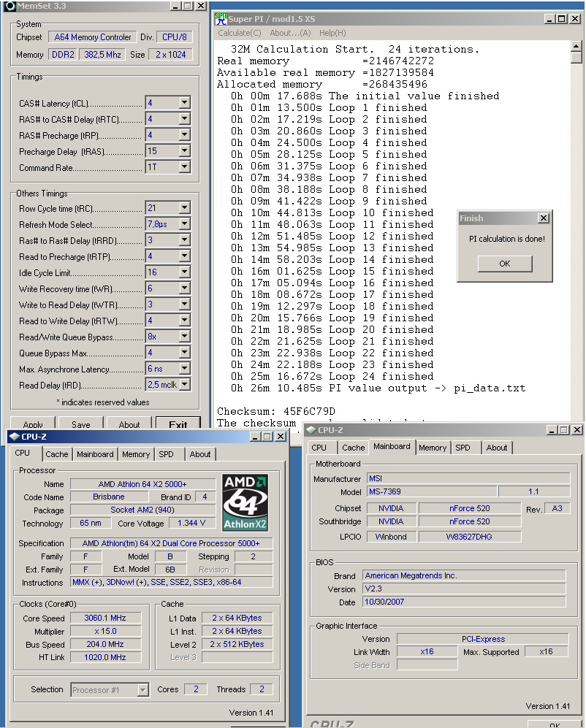Viewport: 586px width, 728px height.
Task: Click the PCI-Express graphic interface version
Action: pos(483,639)
